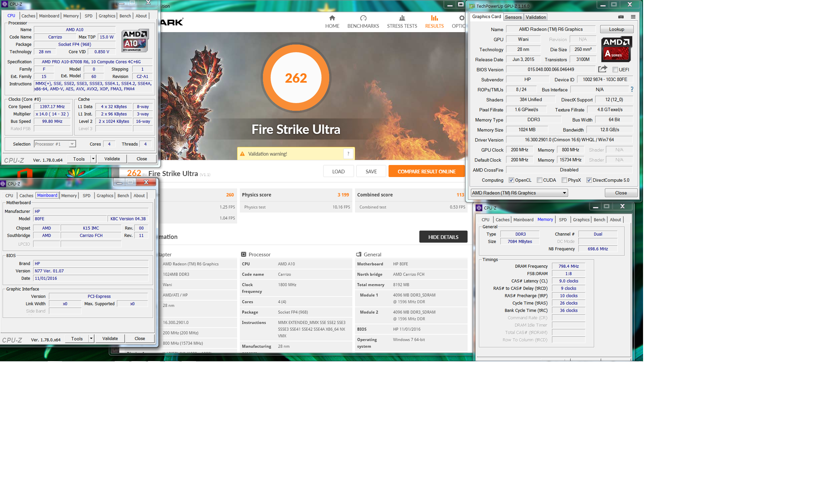
Task: Click the HOME icon in 3DMark
Action: tap(332, 18)
